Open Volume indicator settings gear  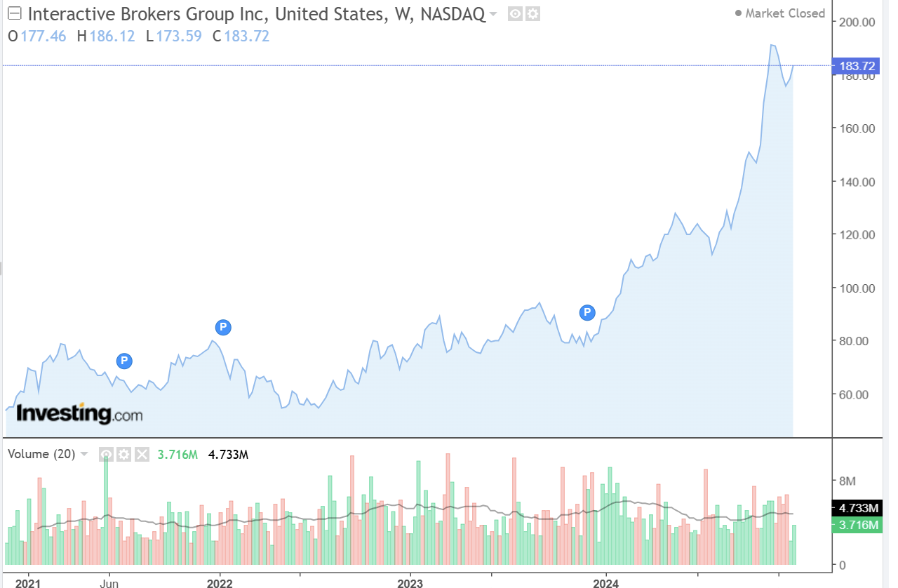coord(124,454)
